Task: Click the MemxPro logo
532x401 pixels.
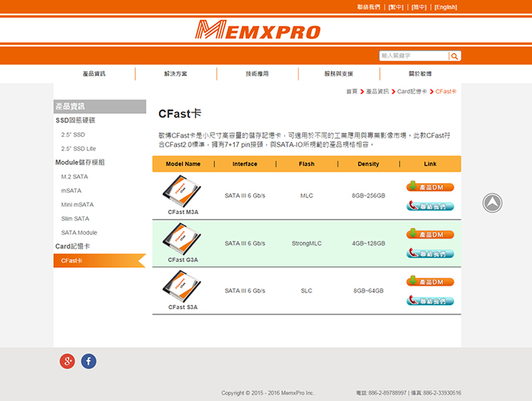Action: (258, 30)
